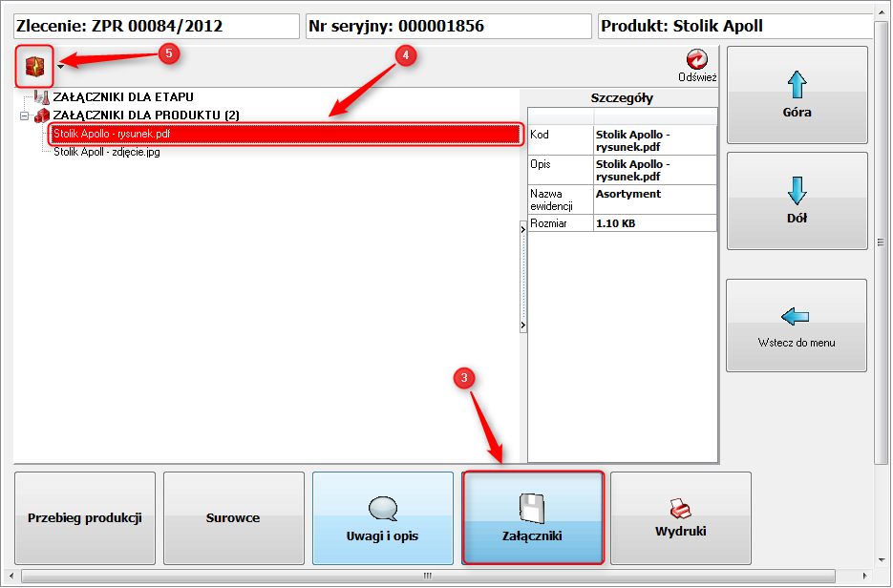Click upper splitter collapse arrow beside Szczegóły
The height and width of the screenshot is (588, 893).
pyautogui.click(x=522, y=229)
